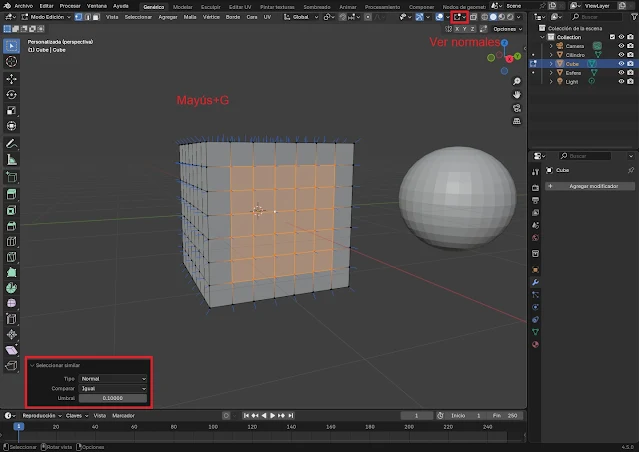Disable Camera in renders via camera icon
This screenshot has height=452, width=639.
(630, 46)
